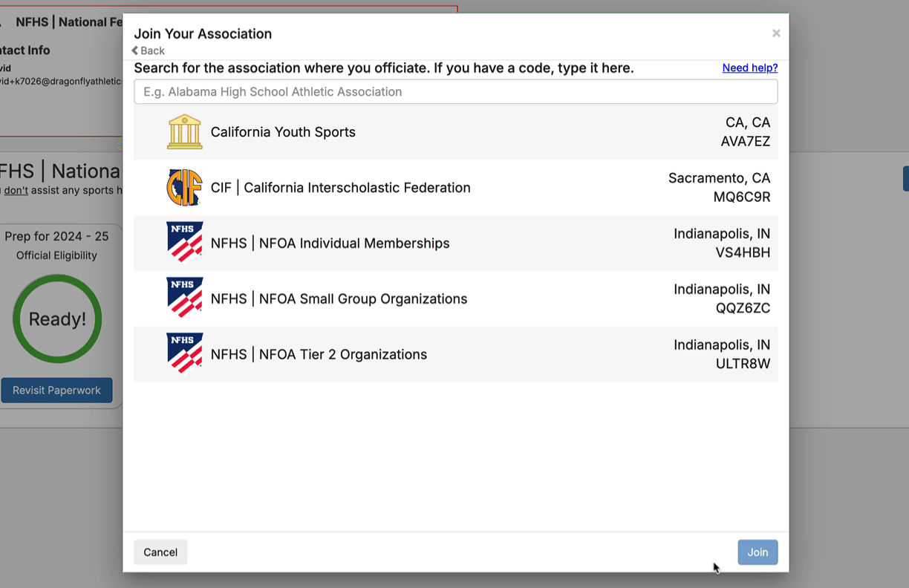Image resolution: width=909 pixels, height=588 pixels.
Task: Click the NFOA Individual Memberships NFHS logo
Action: pos(184,244)
